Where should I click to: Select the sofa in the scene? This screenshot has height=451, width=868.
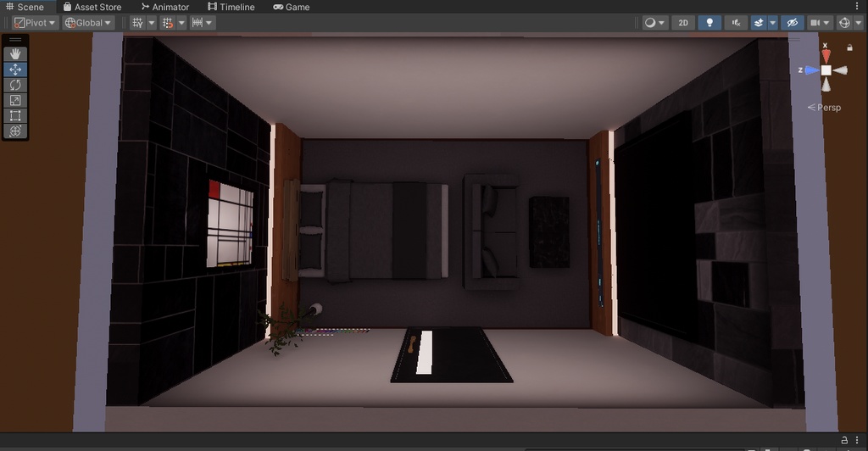tap(491, 231)
